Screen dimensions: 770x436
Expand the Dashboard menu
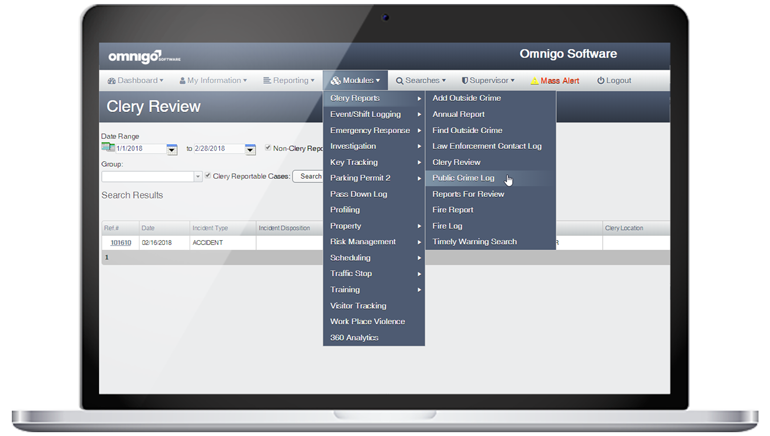pos(136,81)
